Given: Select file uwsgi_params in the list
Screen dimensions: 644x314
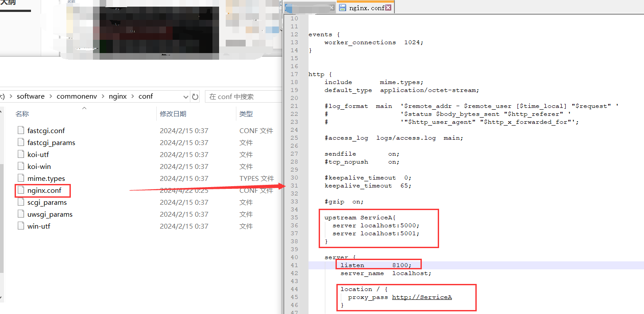Looking at the screenshot, I should 50,214.
